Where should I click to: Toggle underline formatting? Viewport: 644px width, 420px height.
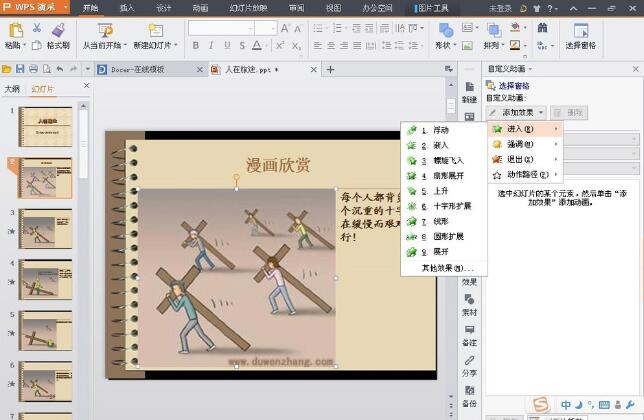227,46
